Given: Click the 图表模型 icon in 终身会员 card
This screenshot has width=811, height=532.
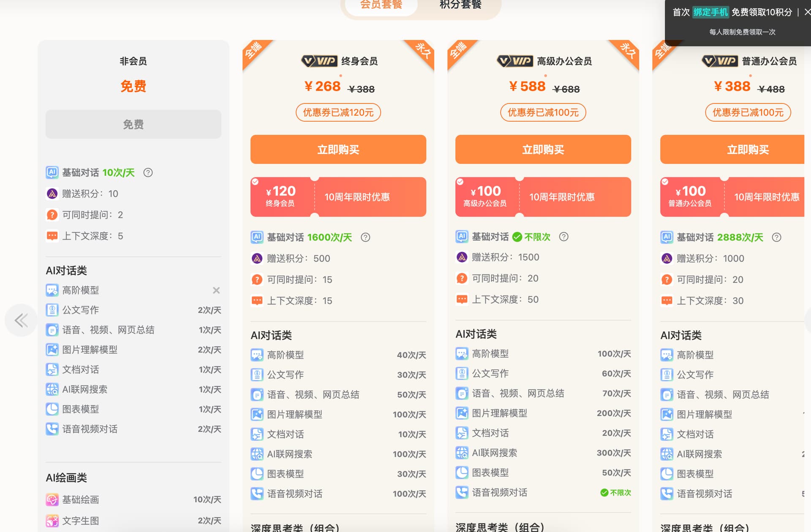Looking at the screenshot, I should tap(257, 474).
